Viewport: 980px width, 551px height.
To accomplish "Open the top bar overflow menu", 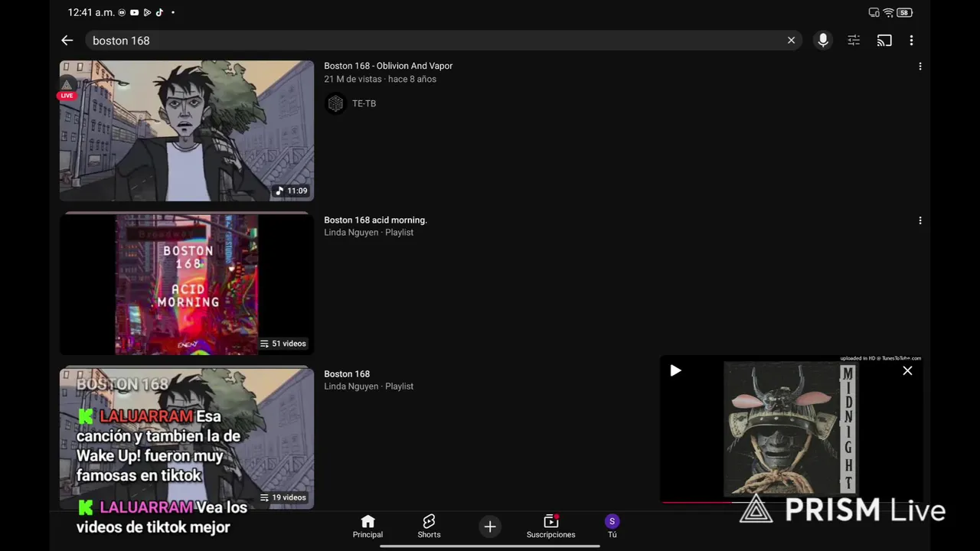I will pyautogui.click(x=911, y=41).
